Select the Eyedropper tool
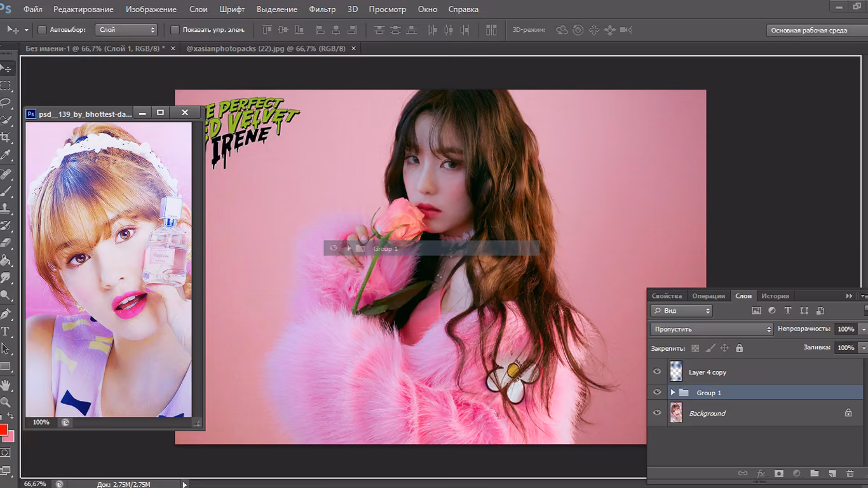The width and height of the screenshot is (868, 488). click(6, 155)
